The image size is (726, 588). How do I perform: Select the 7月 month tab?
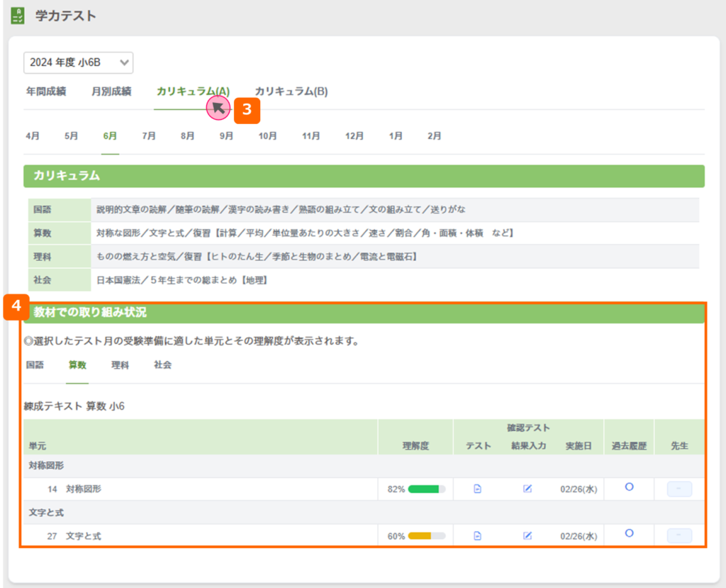coord(149,135)
